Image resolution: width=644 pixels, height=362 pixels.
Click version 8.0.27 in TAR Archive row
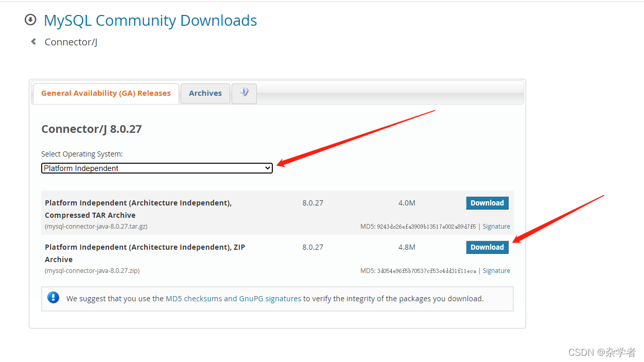click(313, 203)
